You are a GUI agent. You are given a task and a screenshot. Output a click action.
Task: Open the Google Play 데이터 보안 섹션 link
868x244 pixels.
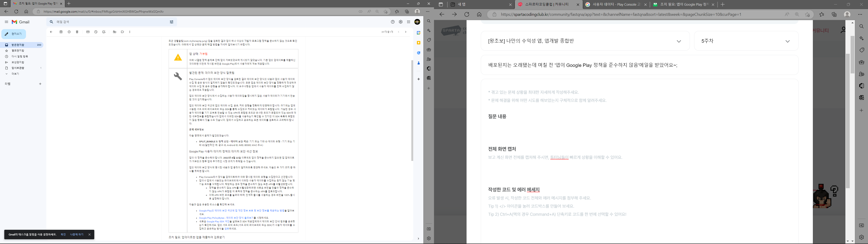[242, 211]
